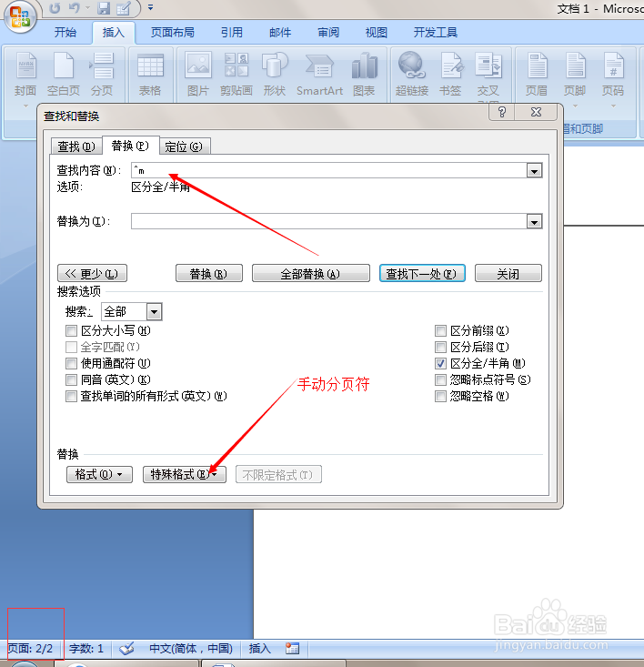Screen dimensions: 644x667
Task: Open the 封面 dropdown arrow below icon
Action: (25, 106)
